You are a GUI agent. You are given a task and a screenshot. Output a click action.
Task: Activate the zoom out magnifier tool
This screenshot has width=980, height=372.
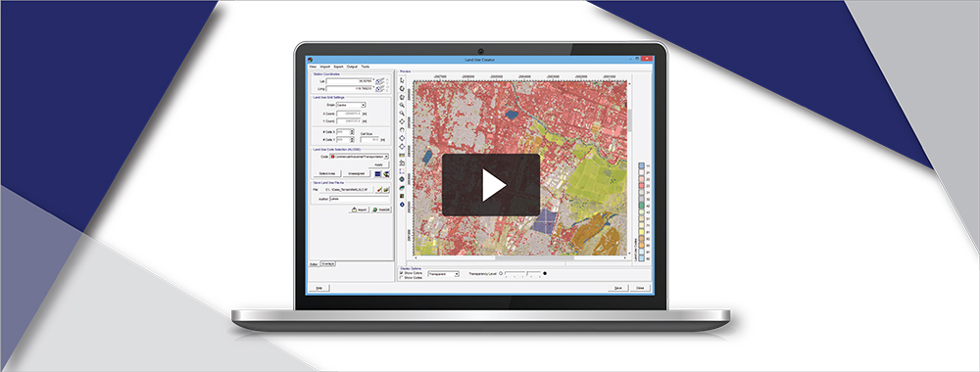(401, 113)
